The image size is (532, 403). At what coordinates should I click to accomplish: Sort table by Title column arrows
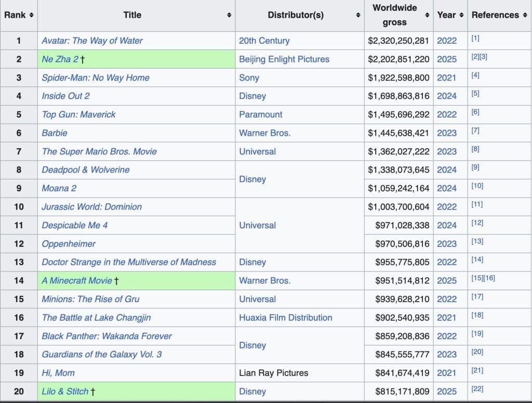(x=229, y=15)
